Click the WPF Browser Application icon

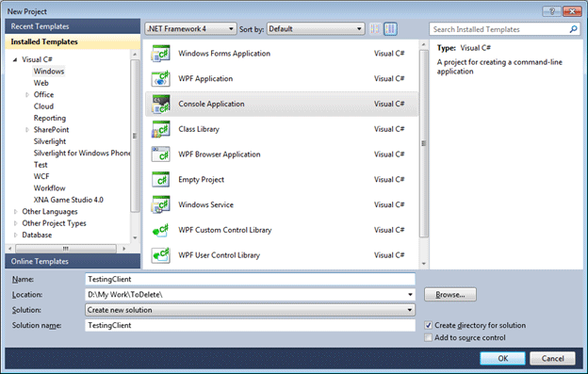pyautogui.click(x=160, y=154)
